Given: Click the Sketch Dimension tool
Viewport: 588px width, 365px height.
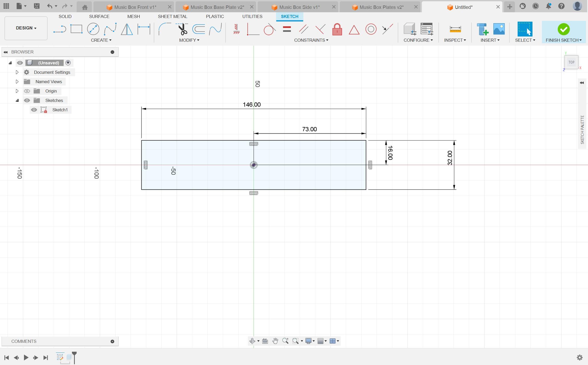Looking at the screenshot, I should point(144,29).
